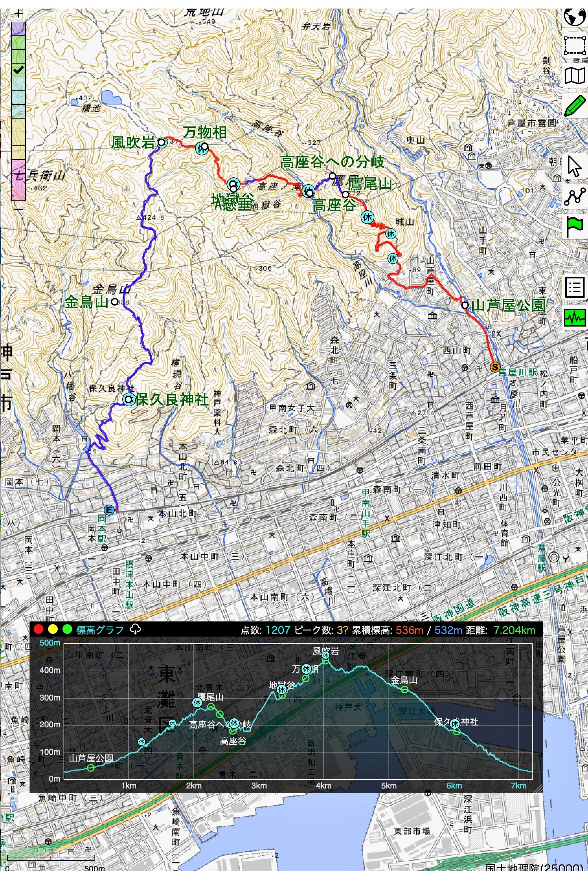Click the 7km label on graph axis
This screenshot has width=588, height=871.
click(519, 786)
